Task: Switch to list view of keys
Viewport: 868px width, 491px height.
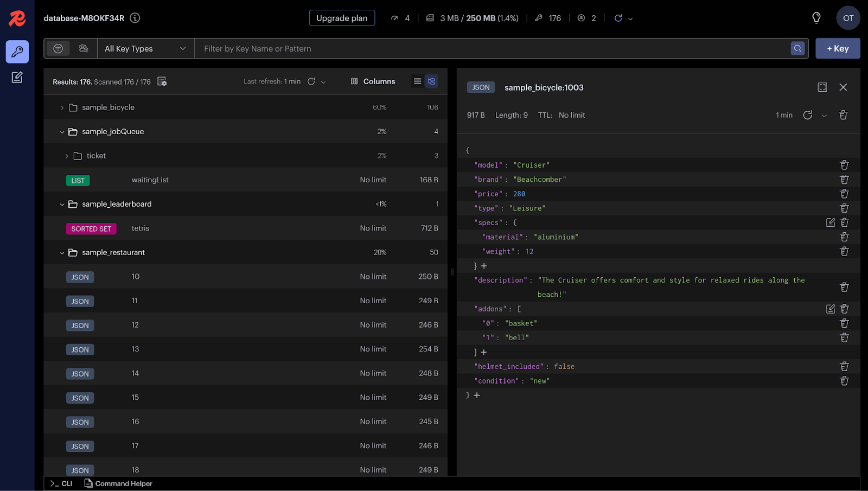Action: [x=417, y=81]
